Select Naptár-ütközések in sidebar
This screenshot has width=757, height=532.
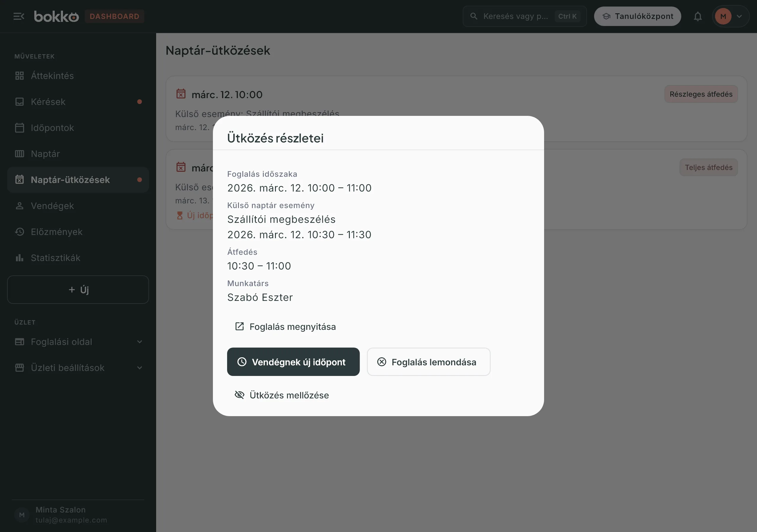pyautogui.click(x=78, y=180)
